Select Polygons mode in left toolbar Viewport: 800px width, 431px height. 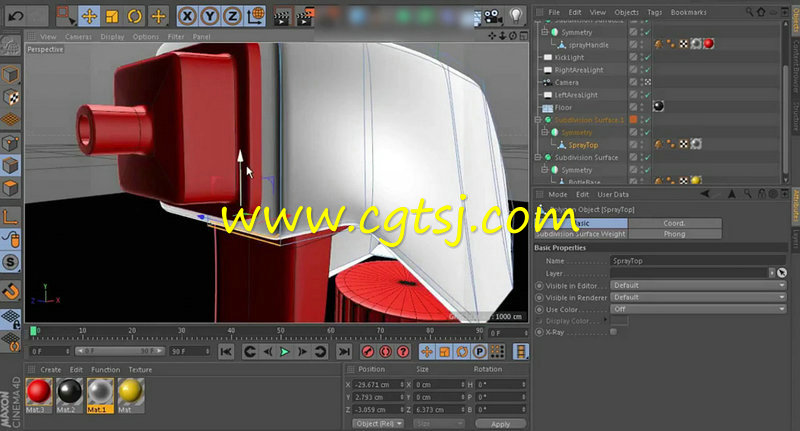(10, 188)
